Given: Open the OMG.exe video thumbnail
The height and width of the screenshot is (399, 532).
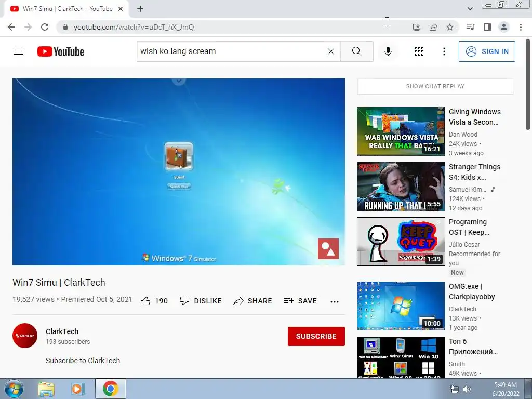Looking at the screenshot, I should pos(401,306).
